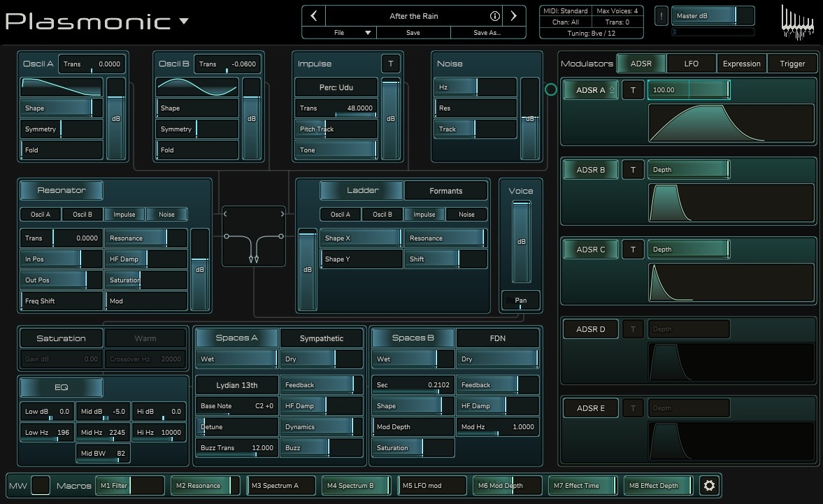Screen dimensions: 823x504
Task: Open the Sympathetic mode selector for Spaces A
Action: [321, 338]
